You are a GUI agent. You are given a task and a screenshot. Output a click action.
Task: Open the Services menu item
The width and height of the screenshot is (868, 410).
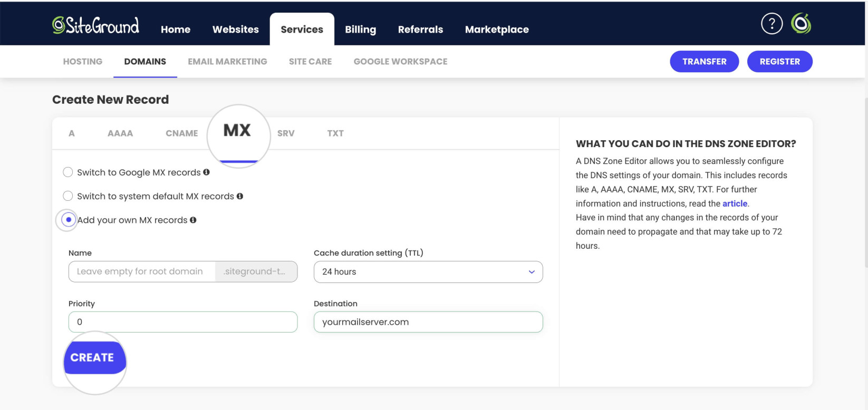coord(302,30)
